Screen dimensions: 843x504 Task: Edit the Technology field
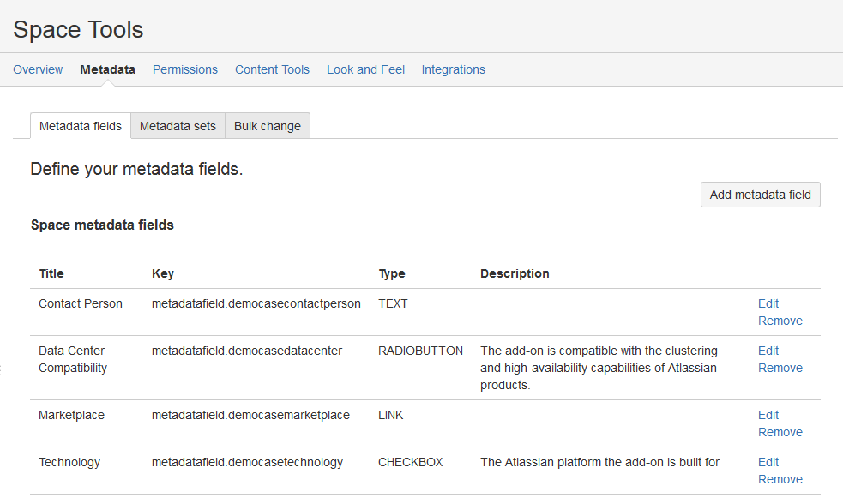pos(768,462)
